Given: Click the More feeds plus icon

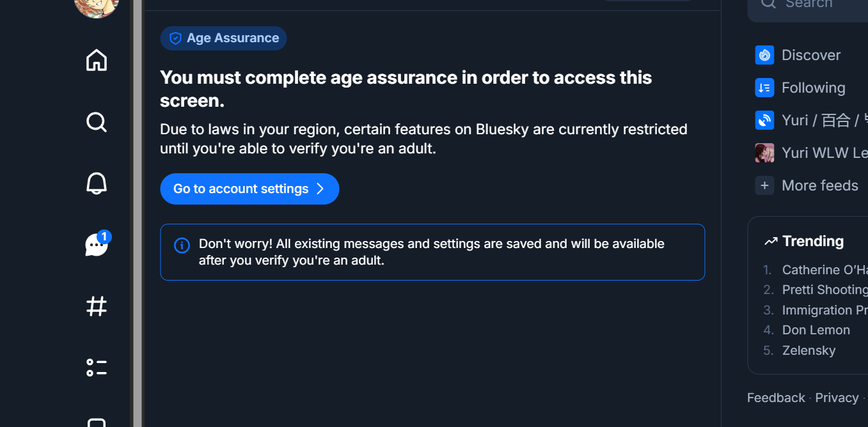Looking at the screenshot, I should click(x=764, y=185).
